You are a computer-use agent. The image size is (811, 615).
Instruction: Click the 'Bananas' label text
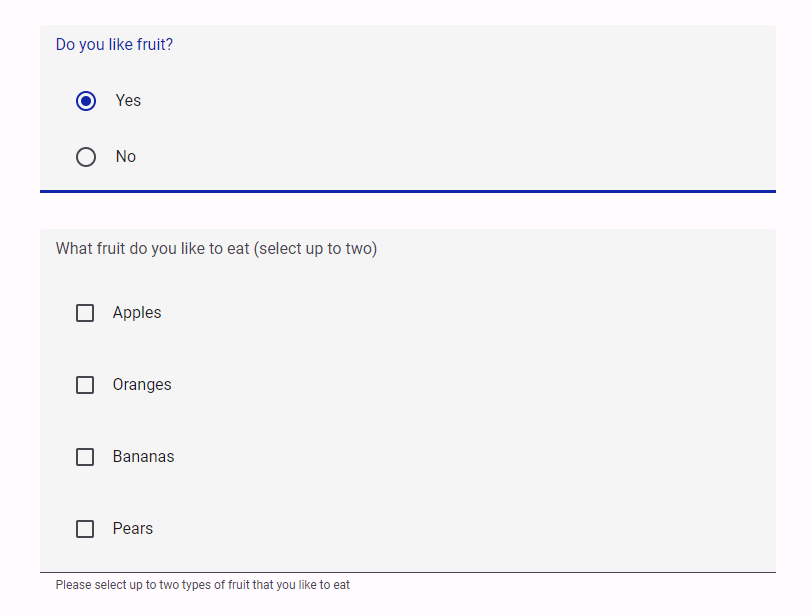tap(144, 457)
